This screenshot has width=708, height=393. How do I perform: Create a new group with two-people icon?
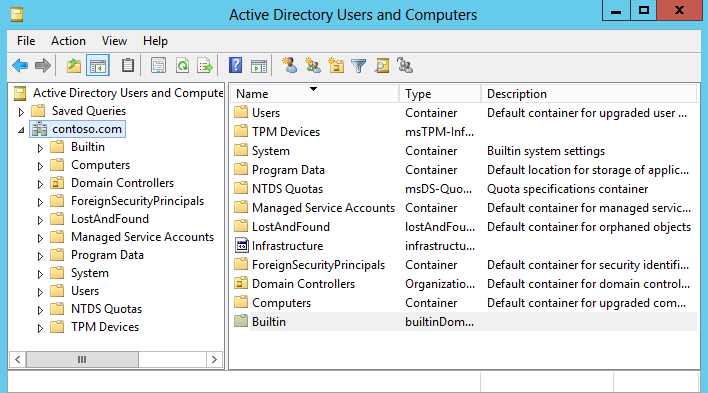(313, 66)
